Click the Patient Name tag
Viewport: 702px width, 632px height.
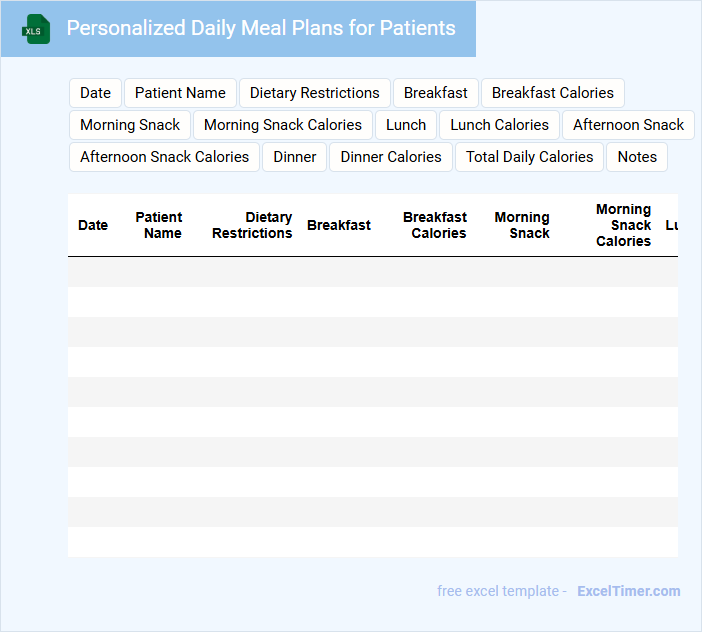(180, 93)
